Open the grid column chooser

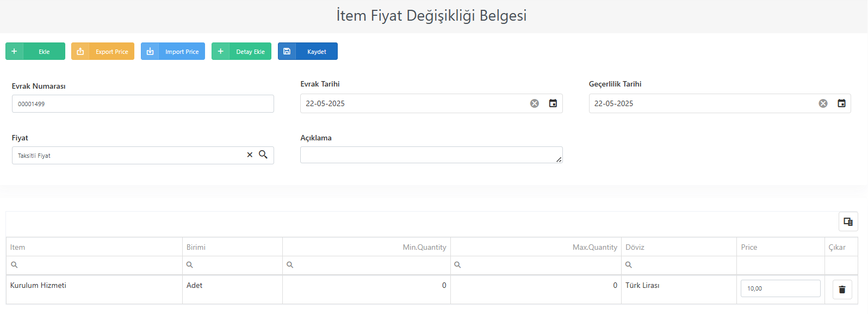tap(848, 221)
